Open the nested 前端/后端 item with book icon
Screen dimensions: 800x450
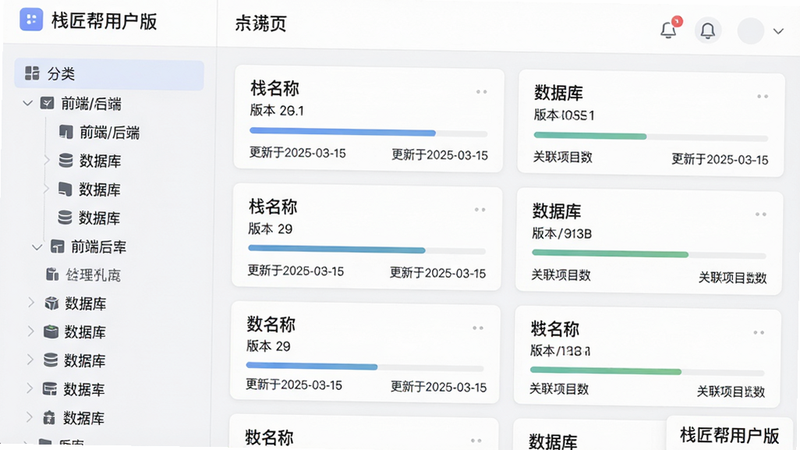99,133
